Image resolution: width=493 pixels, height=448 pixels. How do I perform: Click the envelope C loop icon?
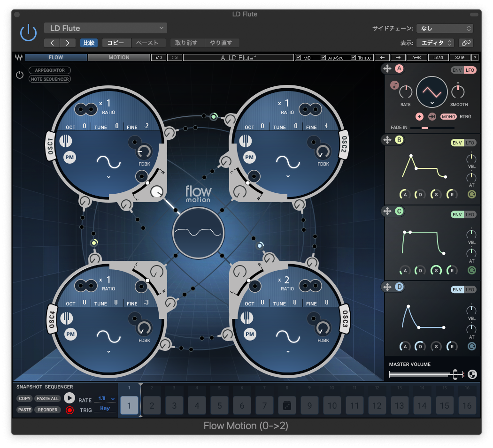tap(471, 270)
